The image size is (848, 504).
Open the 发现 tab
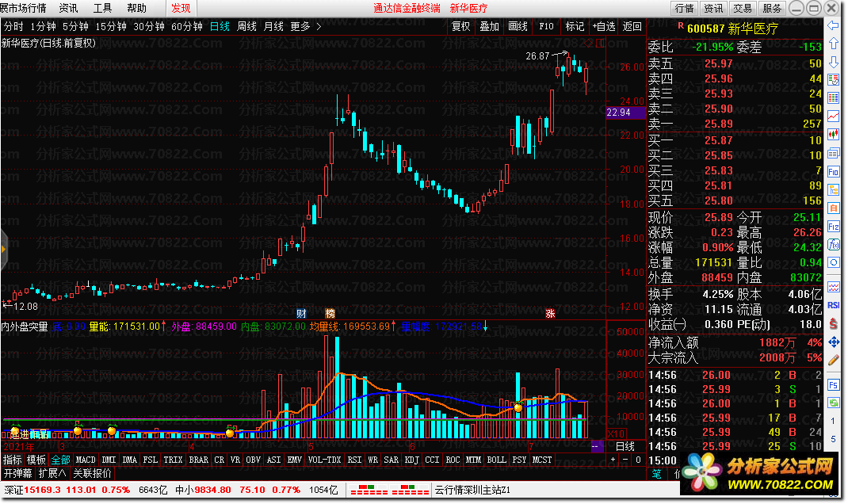click(181, 8)
